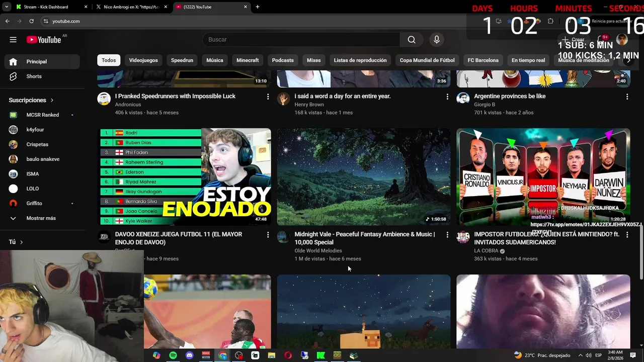The image size is (644, 362).
Task: Open baulo anakeve subscription
Action: point(42,159)
